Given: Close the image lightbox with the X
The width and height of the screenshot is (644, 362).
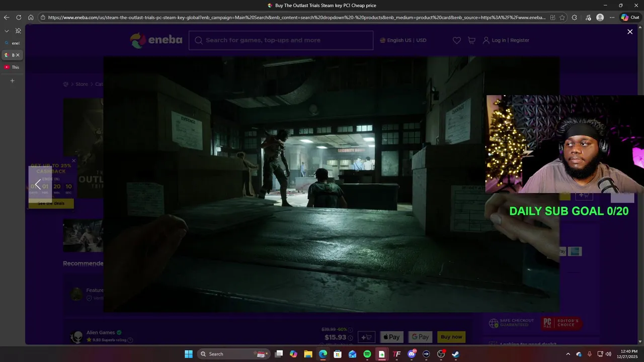Looking at the screenshot, I should 630,32.
